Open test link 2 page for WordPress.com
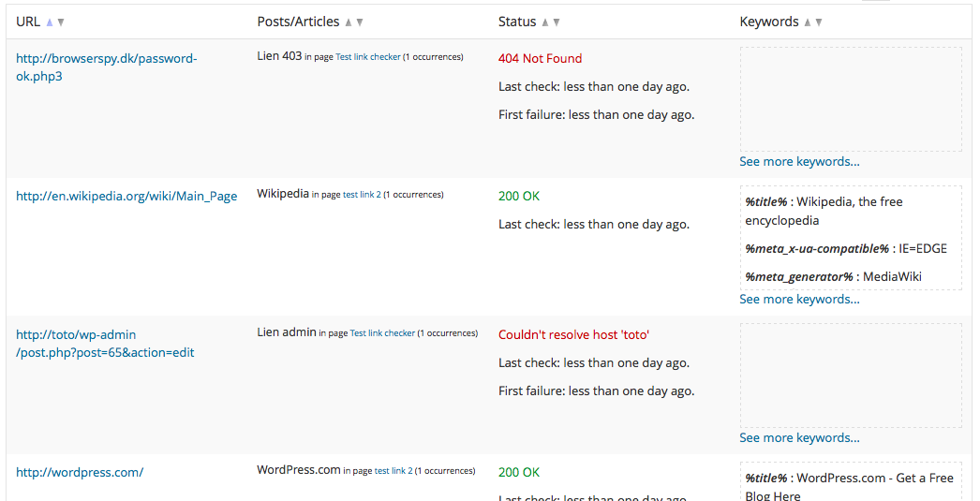Screen dimensions: 980x501 pyautogui.click(x=393, y=471)
